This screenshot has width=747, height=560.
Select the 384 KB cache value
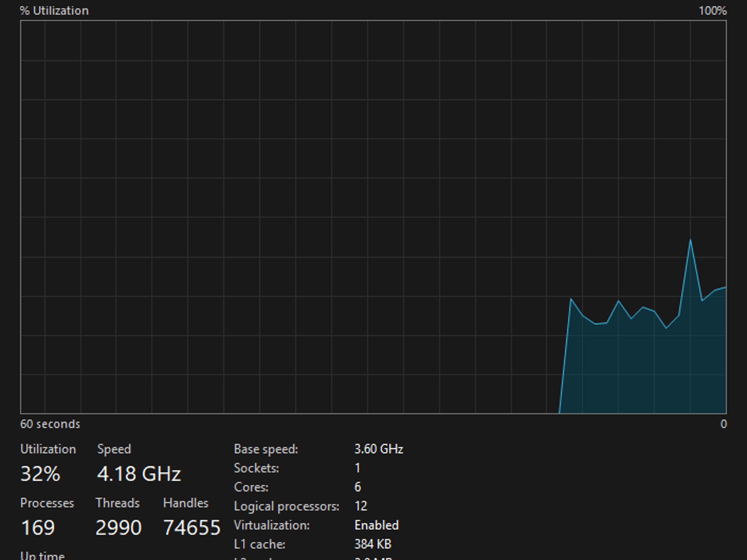[x=373, y=544]
